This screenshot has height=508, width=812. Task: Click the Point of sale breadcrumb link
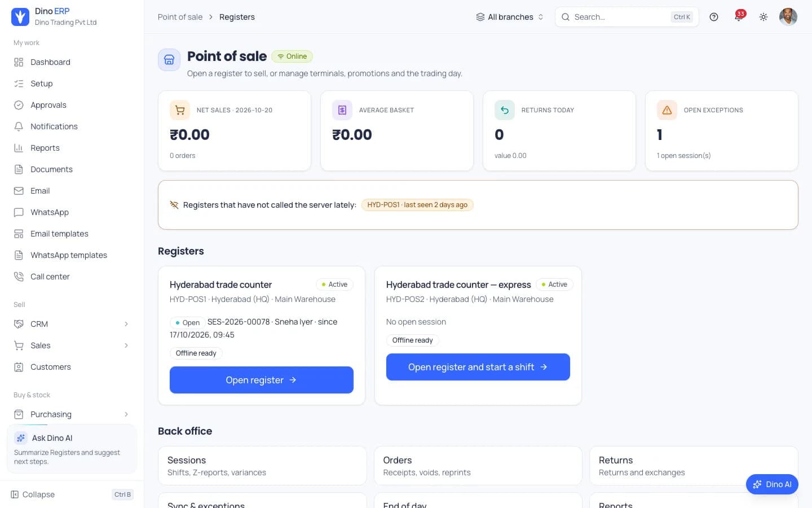[180, 17]
